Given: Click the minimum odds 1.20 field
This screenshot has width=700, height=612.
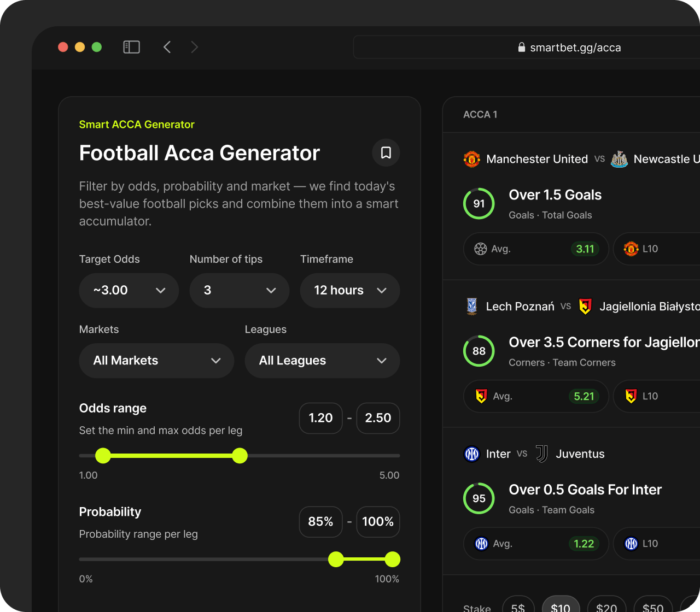Looking at the screenshot, I should [320, 418].
